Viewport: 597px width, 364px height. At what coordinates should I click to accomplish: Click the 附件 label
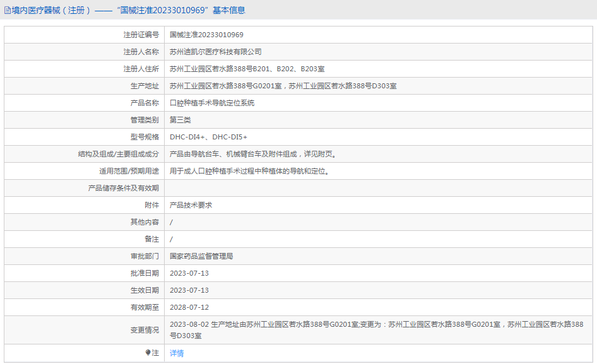tap(151, 205)
